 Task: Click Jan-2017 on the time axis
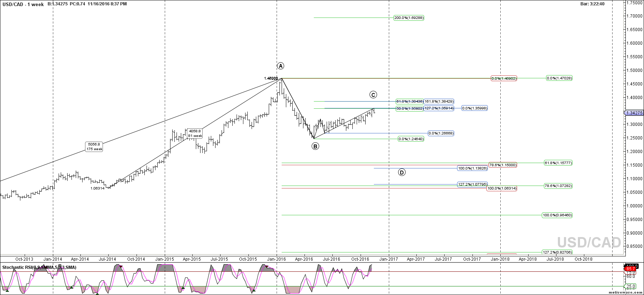pos(388,259)
